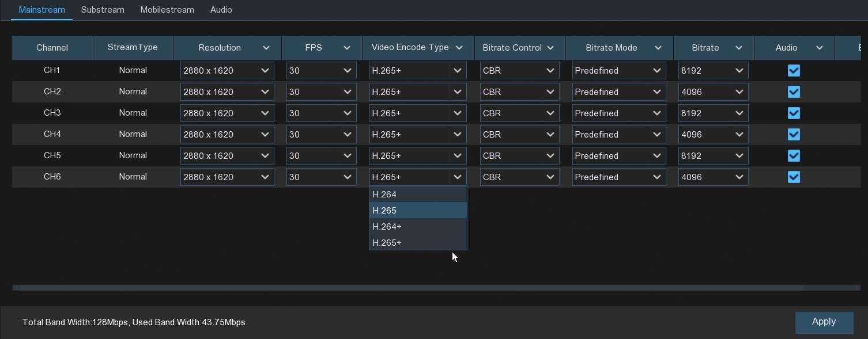Click the Apply button

[824, 322]
